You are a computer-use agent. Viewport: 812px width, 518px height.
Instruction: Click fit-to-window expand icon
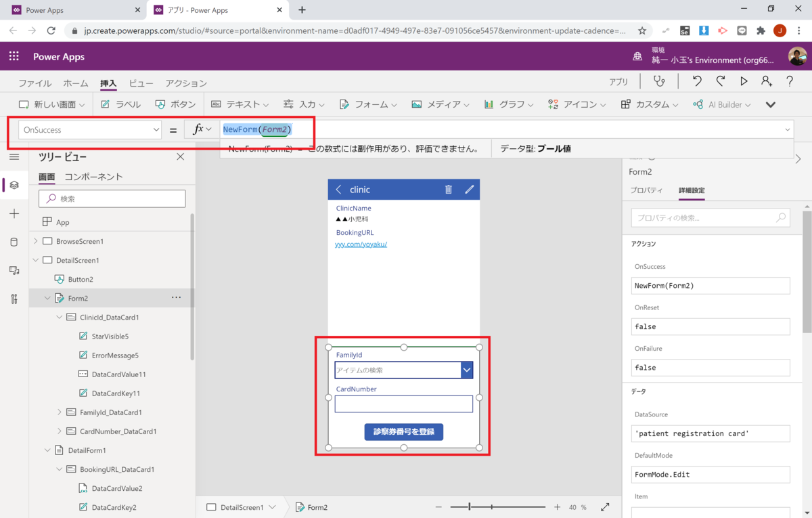click(x=605, y=507)
